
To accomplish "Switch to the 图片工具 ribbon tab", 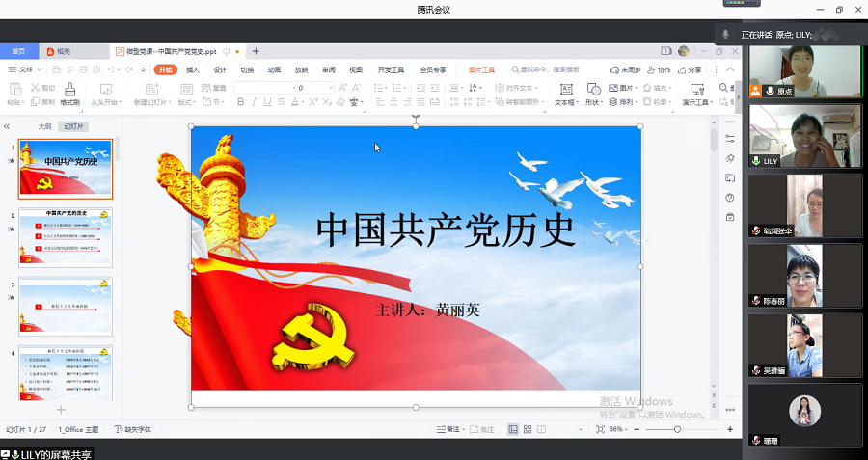I will pyautogui.click(x=481, y=69).
